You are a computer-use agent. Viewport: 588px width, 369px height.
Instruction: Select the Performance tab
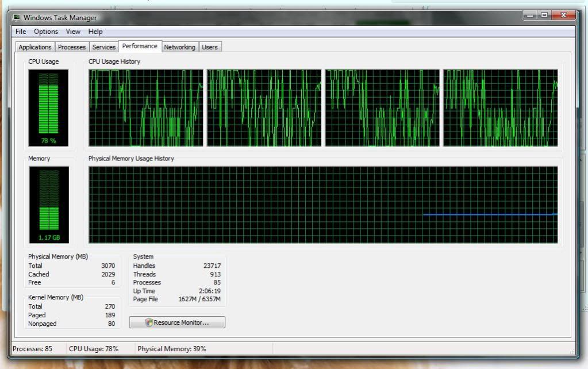pos(140,46)
